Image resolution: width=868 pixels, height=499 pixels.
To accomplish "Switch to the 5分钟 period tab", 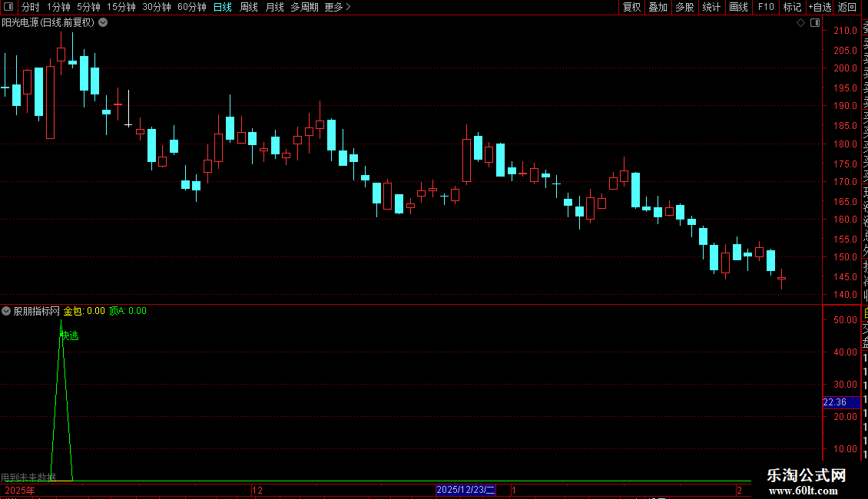I will 88,7.
